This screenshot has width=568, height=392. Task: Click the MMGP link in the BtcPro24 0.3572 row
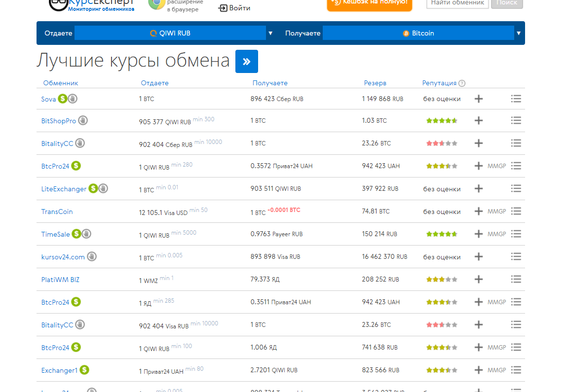496,166
